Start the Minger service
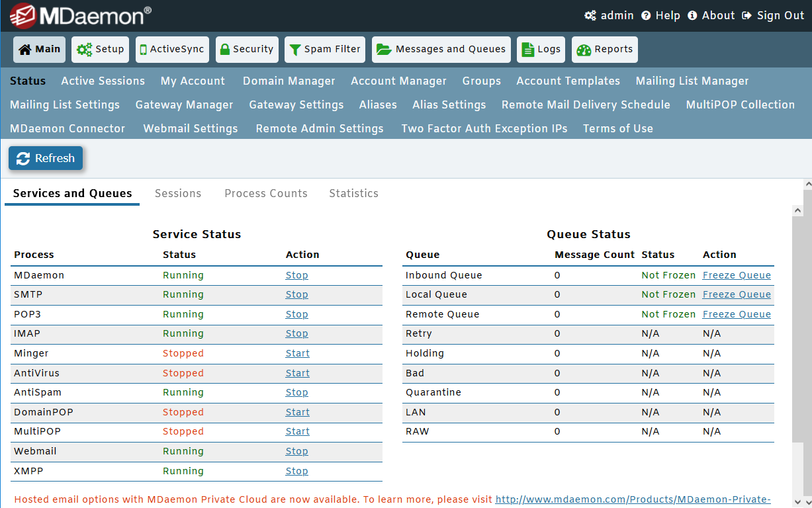The image size is (812, 508). coord(297,353)
